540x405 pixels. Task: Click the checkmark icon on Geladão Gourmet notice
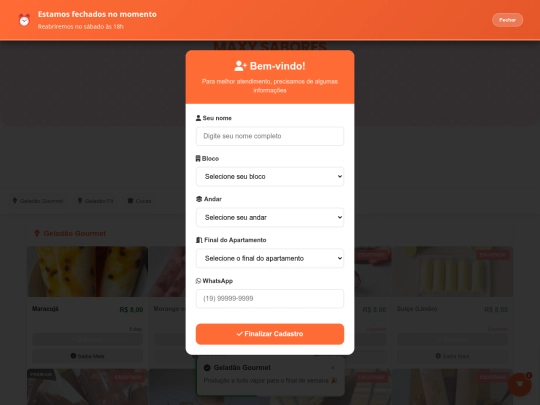(207, 368)
